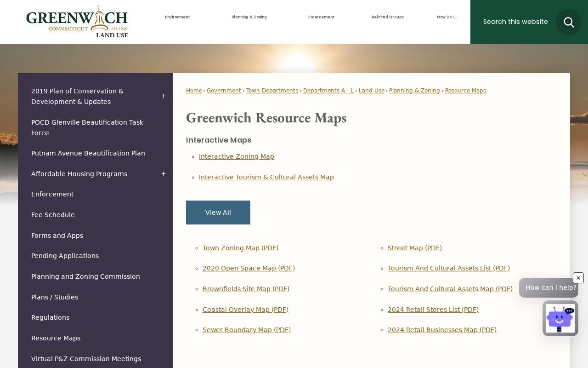Go to Government breadcrumb

tap(224, 91)
